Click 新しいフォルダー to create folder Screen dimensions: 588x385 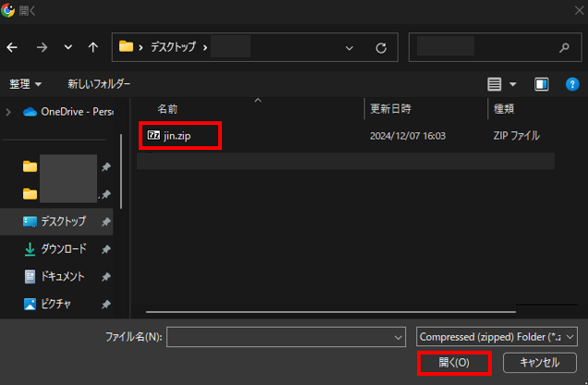click(x=99, y=84)
